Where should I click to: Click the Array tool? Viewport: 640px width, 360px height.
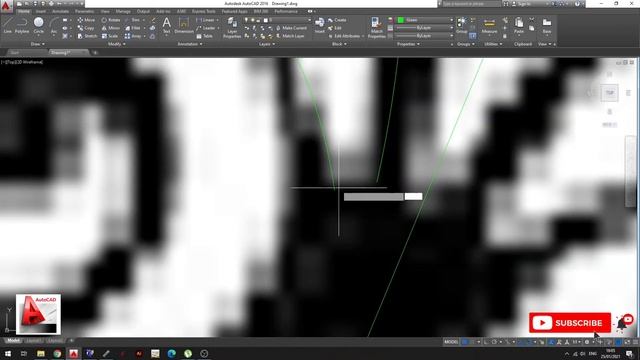point(133,36)
